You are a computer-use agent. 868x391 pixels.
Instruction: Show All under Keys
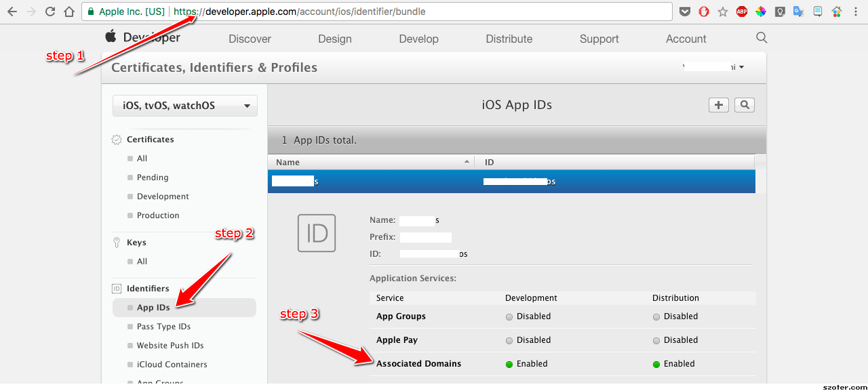click(142, 262)
